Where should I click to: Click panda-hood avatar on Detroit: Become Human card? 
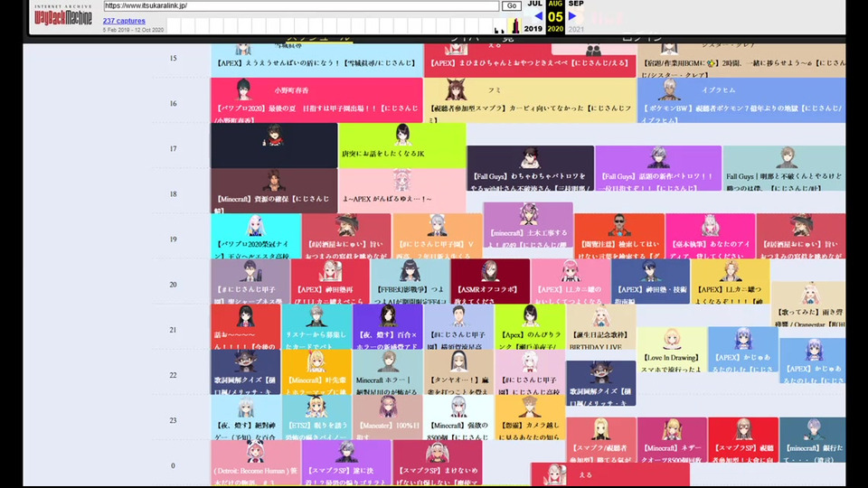pyautogui.click(x=255, y=453)
